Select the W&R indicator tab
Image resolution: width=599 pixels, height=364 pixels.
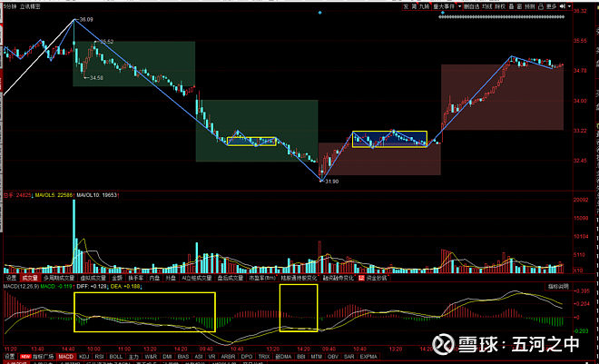point(151,357)
